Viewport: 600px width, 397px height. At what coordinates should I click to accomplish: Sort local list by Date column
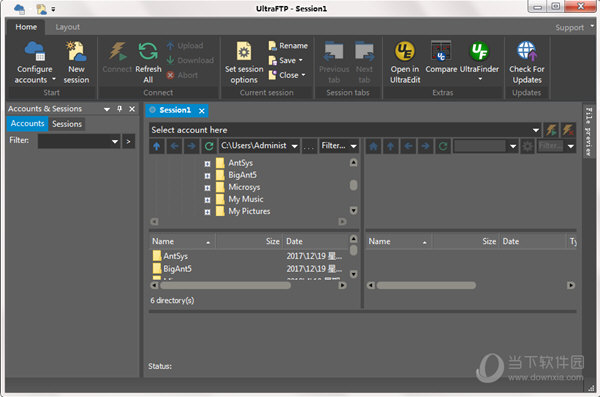point(315,242)
